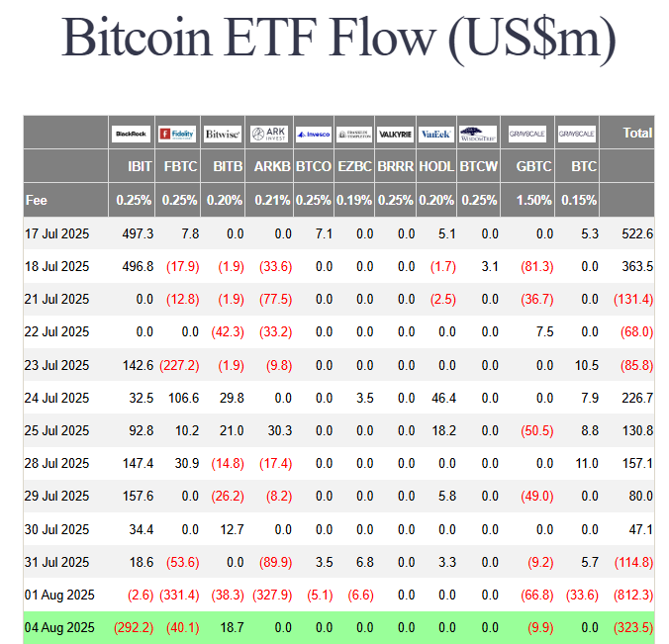Click the ARKB ticker header
This screenshot has height=644, width=669.
point(272,166)
